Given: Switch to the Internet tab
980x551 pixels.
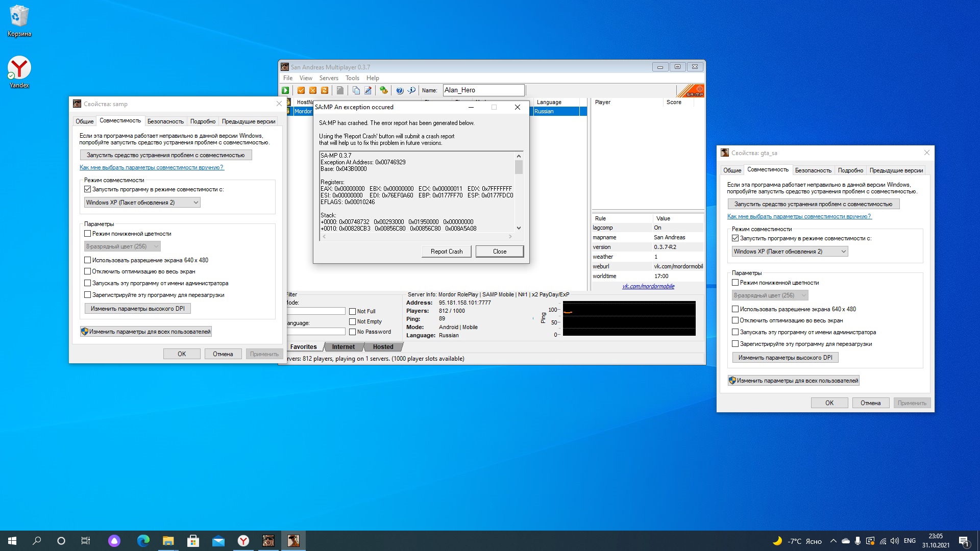Looking at the screenshot, I should [343, 347].
